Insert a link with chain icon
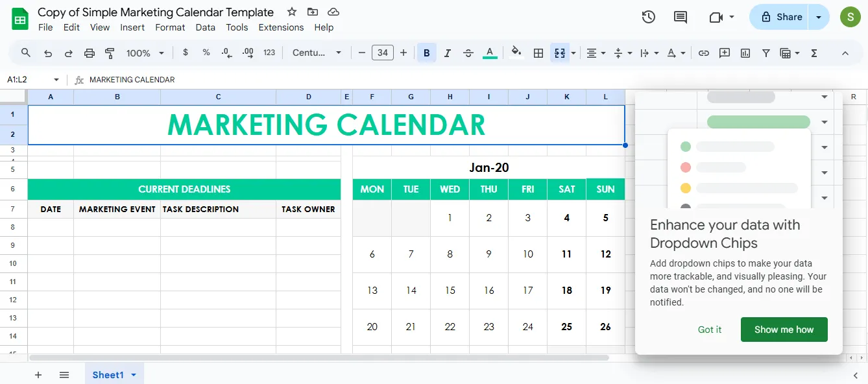868x384 pixels. (x=703, y=53)
